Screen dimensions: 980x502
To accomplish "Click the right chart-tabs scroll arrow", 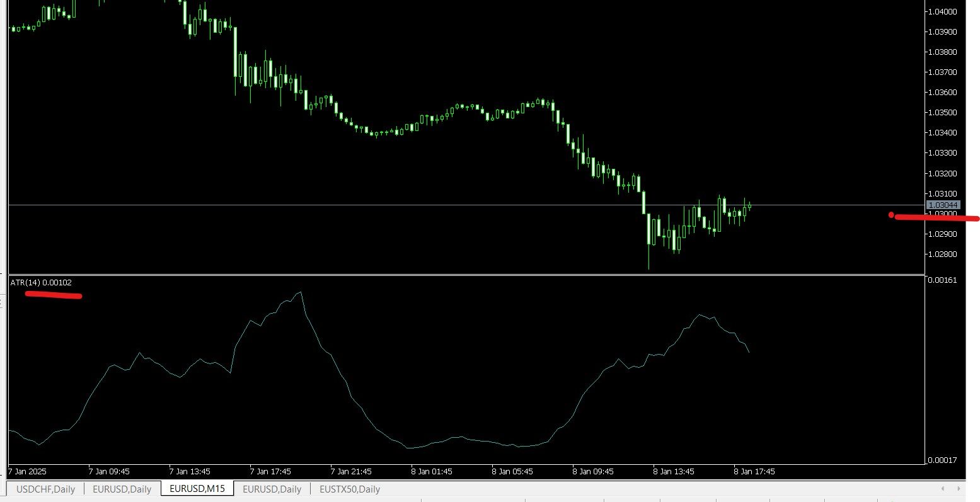I will [959, 489].
